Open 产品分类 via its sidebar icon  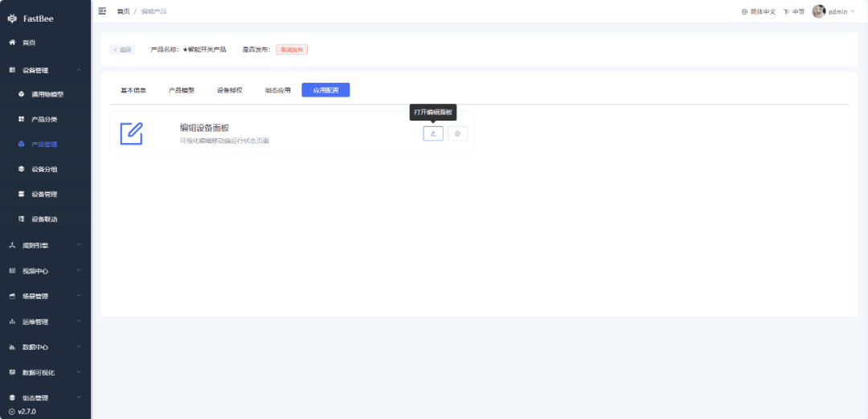pos(22,119)
